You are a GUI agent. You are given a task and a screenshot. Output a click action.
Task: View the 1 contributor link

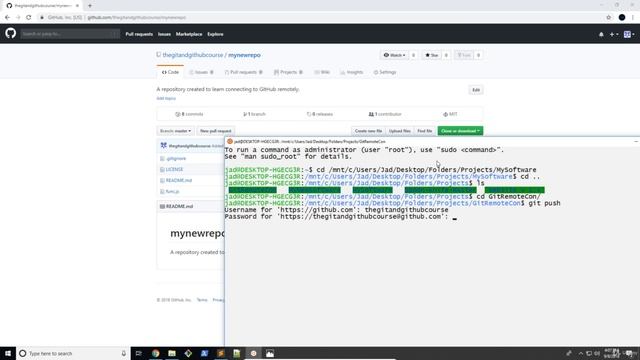385,114
